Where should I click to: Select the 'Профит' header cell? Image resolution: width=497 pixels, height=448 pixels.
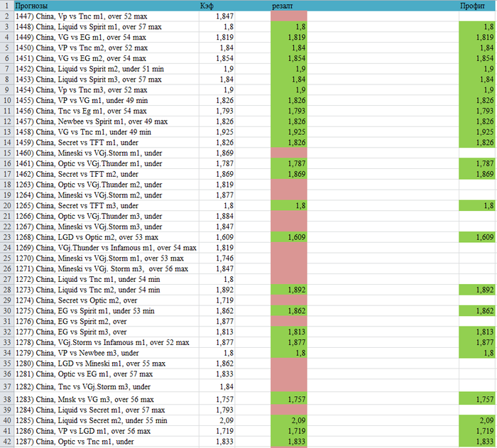click(477, 6)
